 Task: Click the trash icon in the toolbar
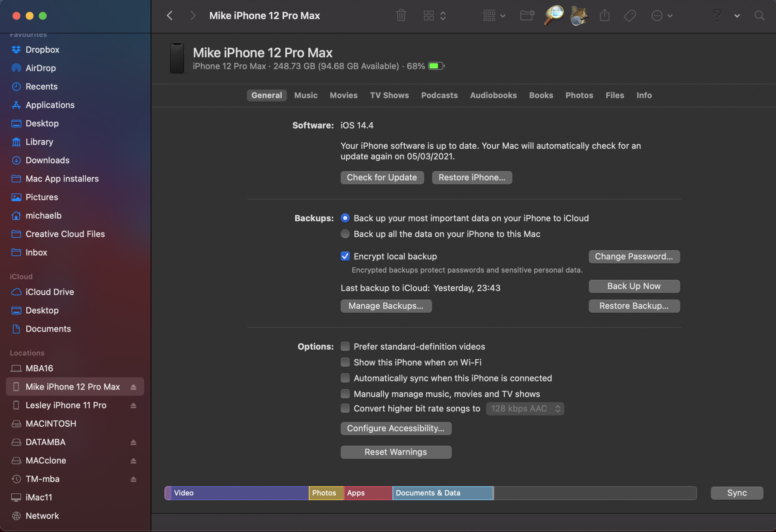pyautogui.click(x=401, y=16)
